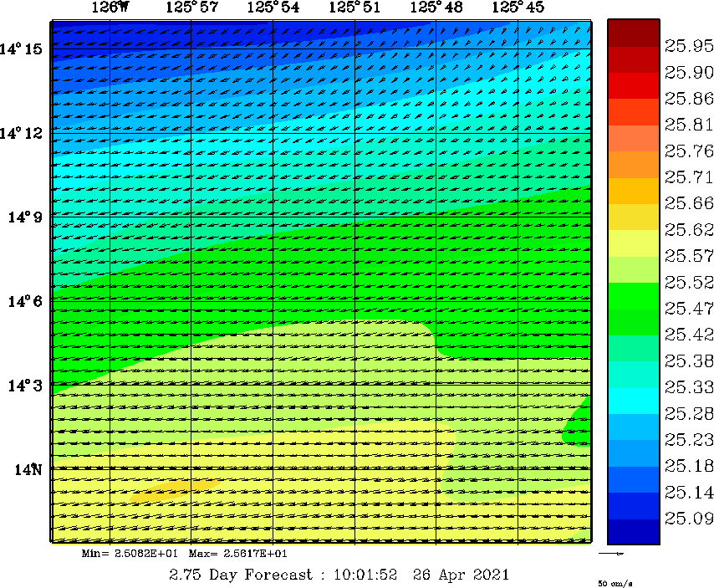Click the 14°9 latitude label

click(x=25, y=217)
